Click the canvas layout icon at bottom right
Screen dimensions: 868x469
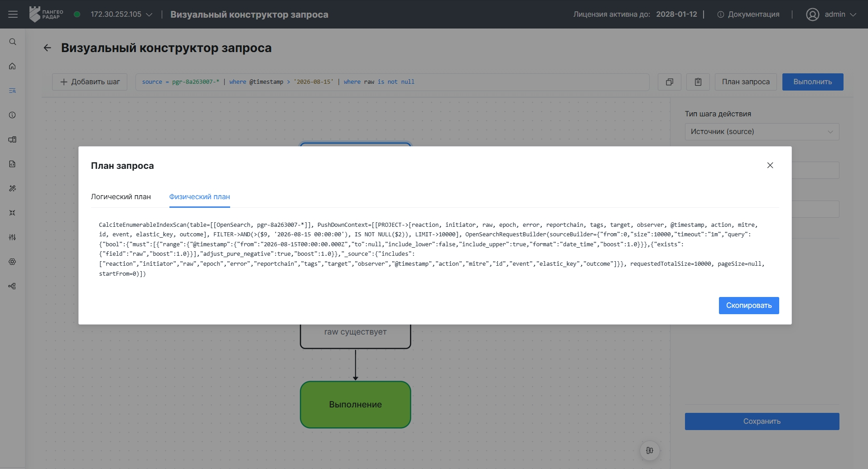click(650, 450)
